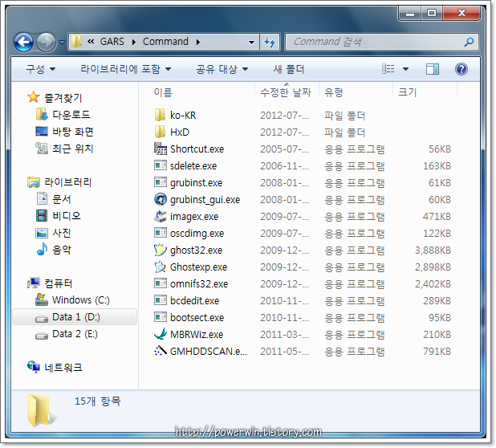Select grubinst_gui.exe file icon
The width and height of the screenshot is (496, 448).
coord(160,199)
